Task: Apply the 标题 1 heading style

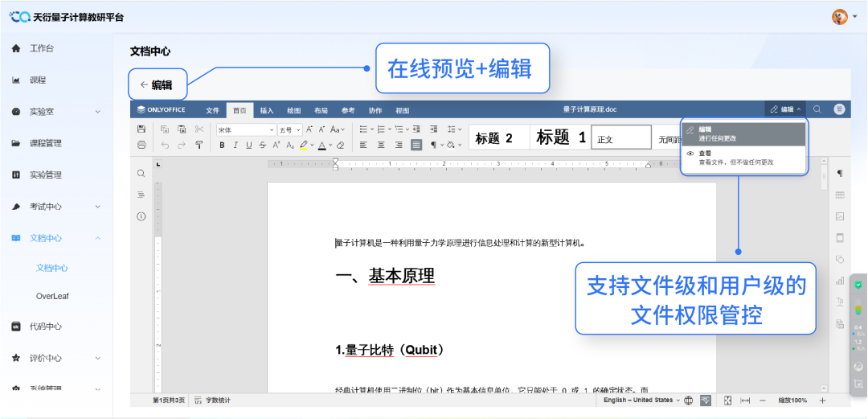Action: (560, 138)
